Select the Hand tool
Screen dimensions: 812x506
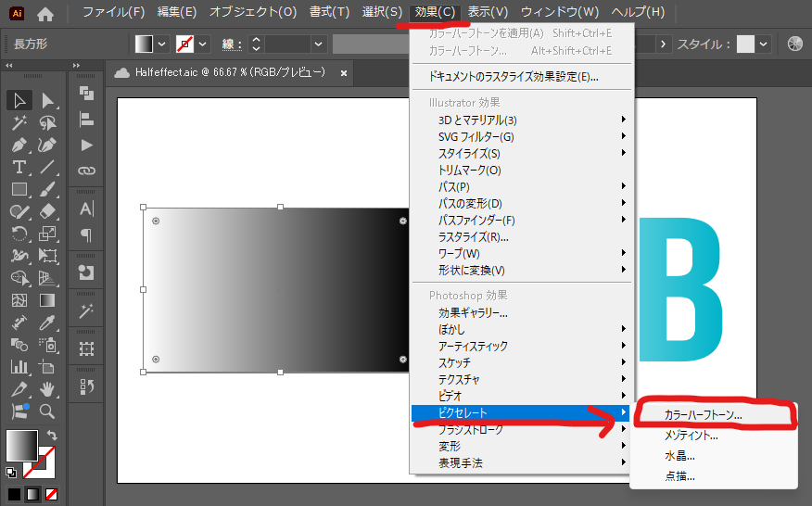click(x=47, y=389)
